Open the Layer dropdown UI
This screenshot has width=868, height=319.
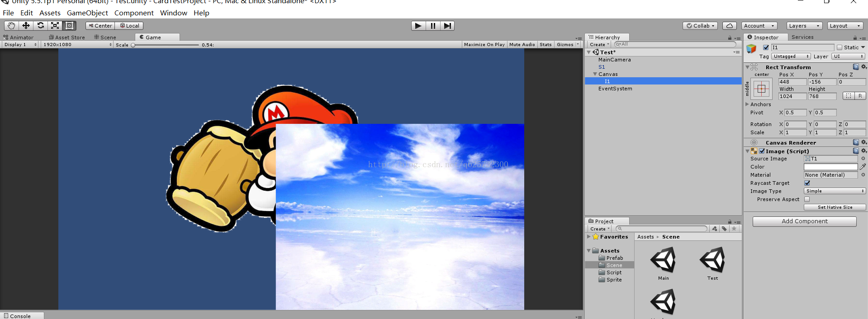849,56
